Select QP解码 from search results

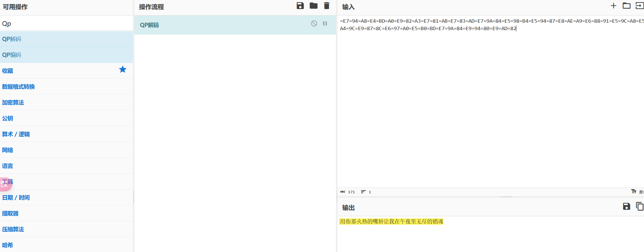[12, 39]
